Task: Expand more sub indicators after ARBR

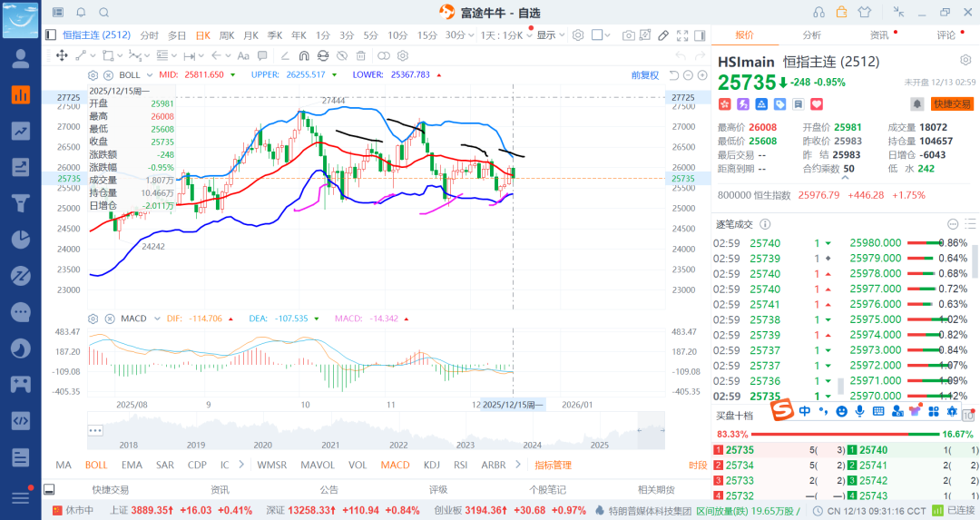Action: click(x=518, y=465)
